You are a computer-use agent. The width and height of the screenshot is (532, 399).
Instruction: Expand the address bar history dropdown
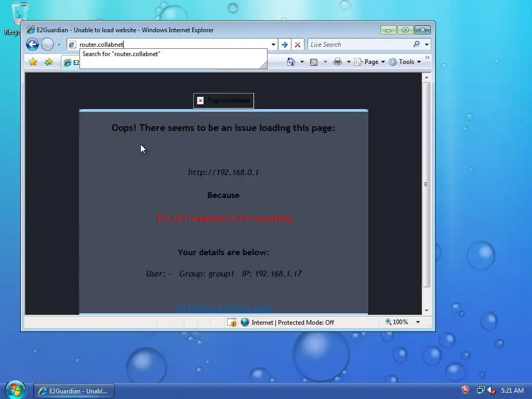tap(273, 45)
